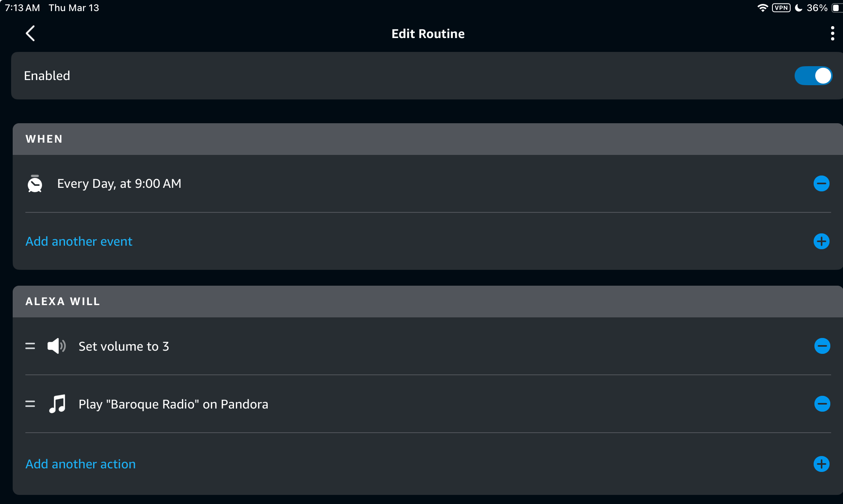Tap the Add another action link
The height and width of the screenshot is (504, 843).
[x=80, y=464]
